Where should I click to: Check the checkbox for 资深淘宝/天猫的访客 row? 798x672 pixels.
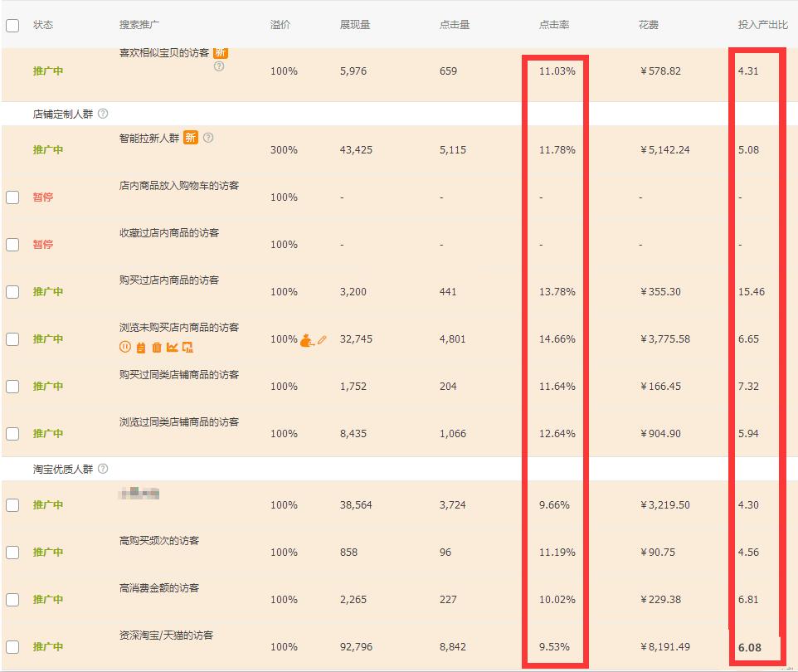tap(12, 646)
